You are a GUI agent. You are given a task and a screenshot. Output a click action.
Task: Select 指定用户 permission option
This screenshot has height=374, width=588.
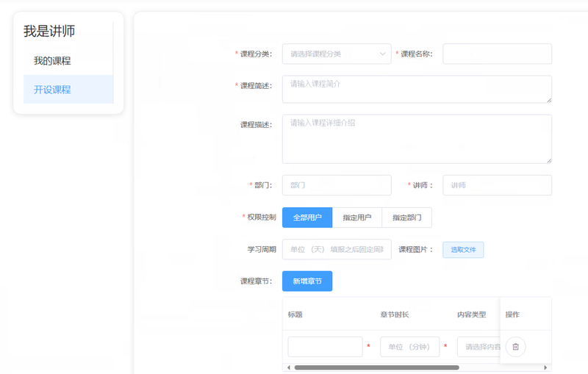click(x=357, y=217)
